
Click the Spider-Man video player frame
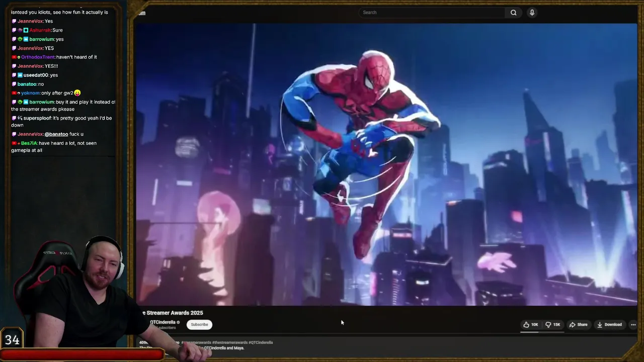pyautogui.click(x=386, y=164)
